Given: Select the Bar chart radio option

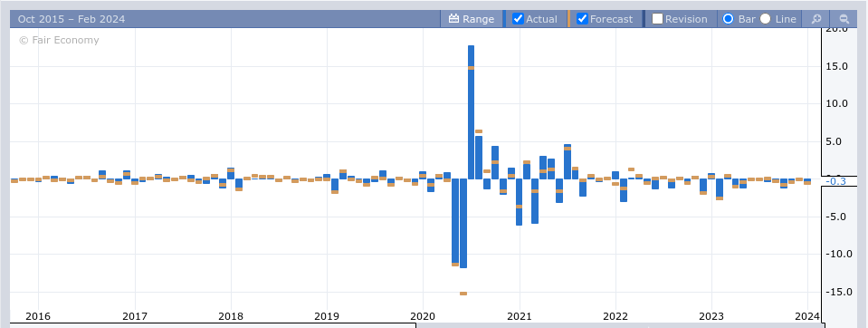Looking at the screenshot, I should point(729,19).
